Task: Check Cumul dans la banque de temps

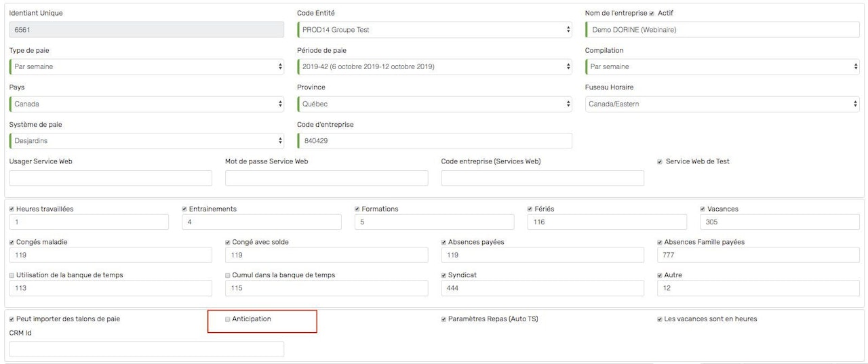Action: (228, 275)
